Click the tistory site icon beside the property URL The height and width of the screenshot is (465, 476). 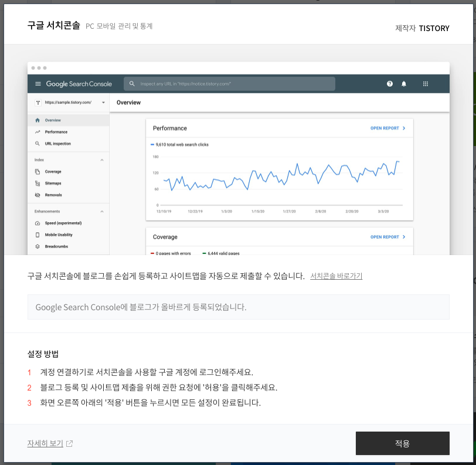(38, 103)
